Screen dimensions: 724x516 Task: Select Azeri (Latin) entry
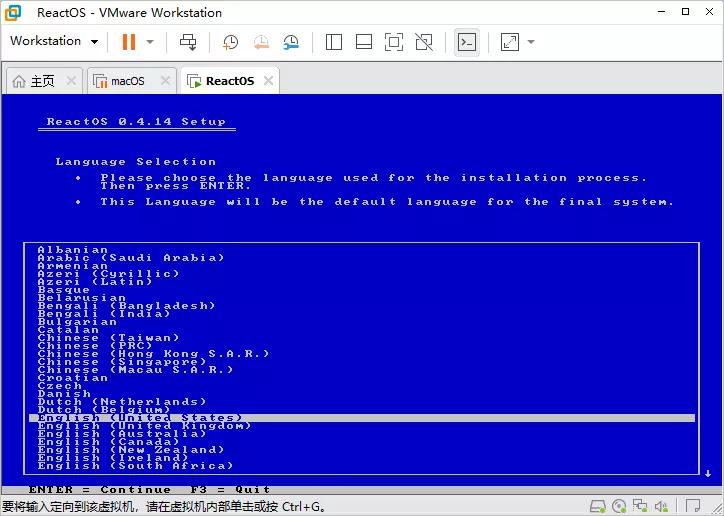pyautogui.click(x=95, y=282)
